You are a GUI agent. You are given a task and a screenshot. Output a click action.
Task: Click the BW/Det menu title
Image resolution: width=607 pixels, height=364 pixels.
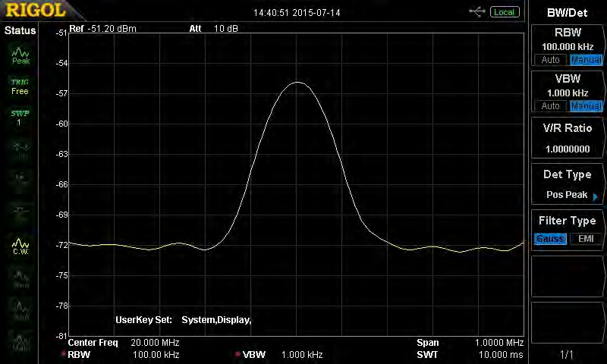567,13
